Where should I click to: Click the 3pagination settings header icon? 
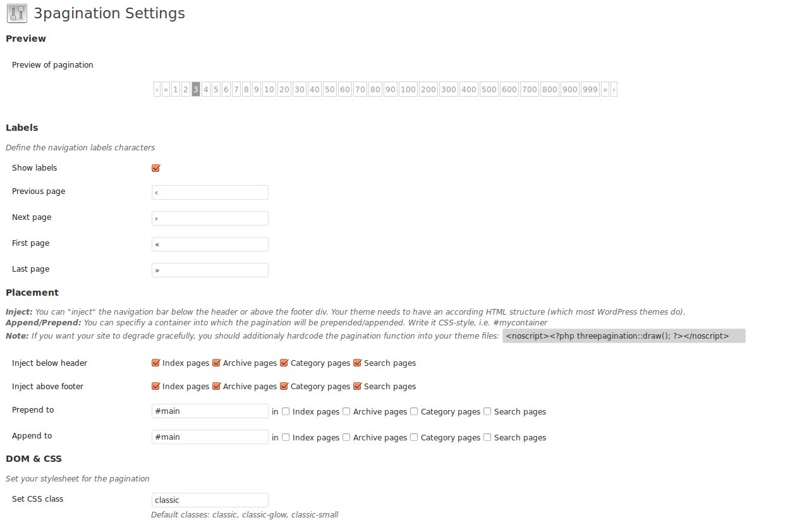(16, 13)
